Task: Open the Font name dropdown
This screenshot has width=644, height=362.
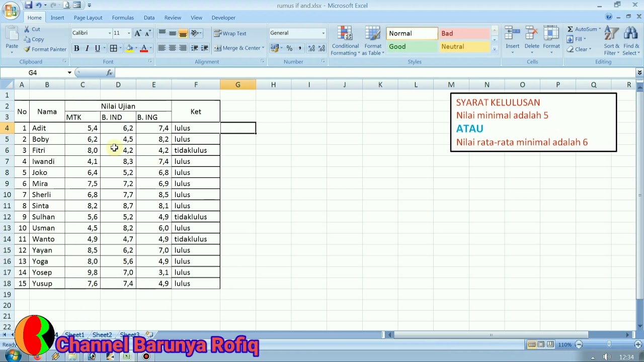Action: click(110, 33)
